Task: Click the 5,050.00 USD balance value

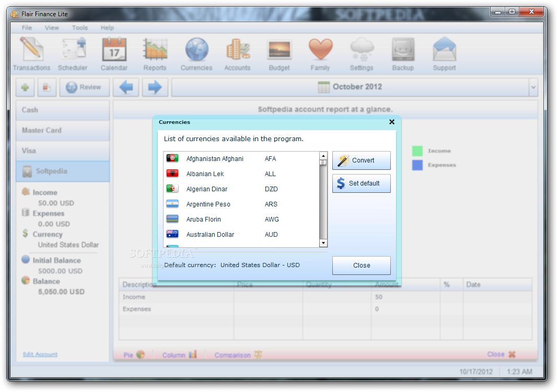Action: click(61, 292)
